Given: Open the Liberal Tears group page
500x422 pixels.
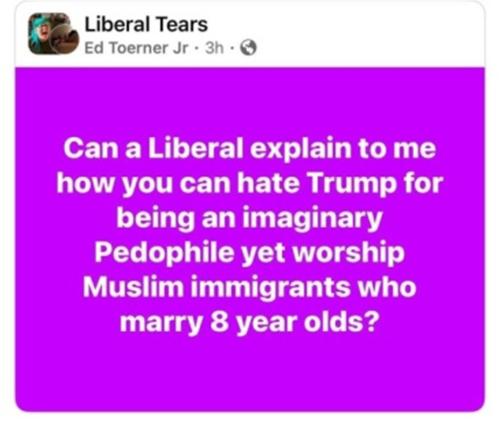Looking at the screenshot, I should [x=146, y=24].
